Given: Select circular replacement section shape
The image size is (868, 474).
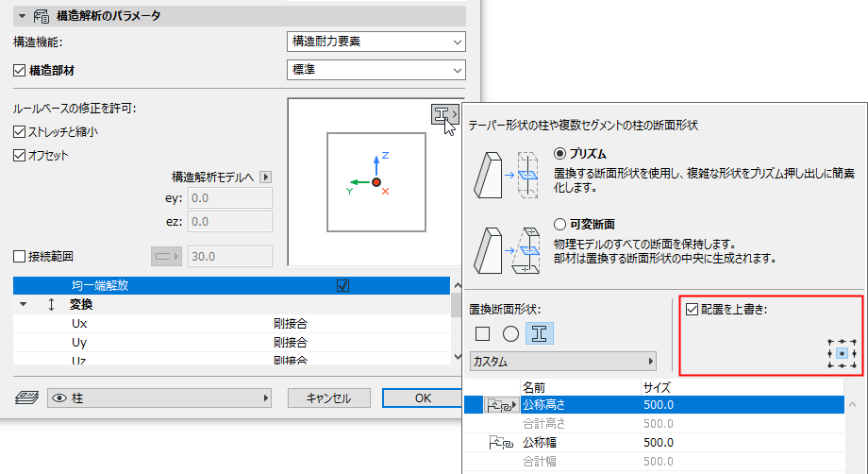Looking at the screenshot, I should (x=510, y=334).
